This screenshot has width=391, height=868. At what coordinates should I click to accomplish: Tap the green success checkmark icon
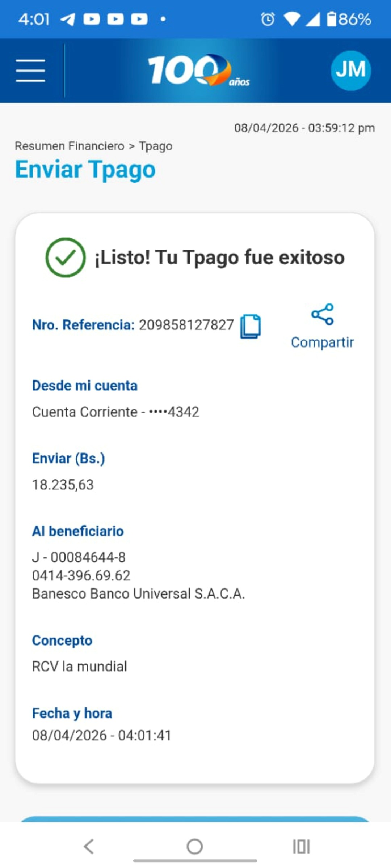pyautogui.click(x=66, y=258)
